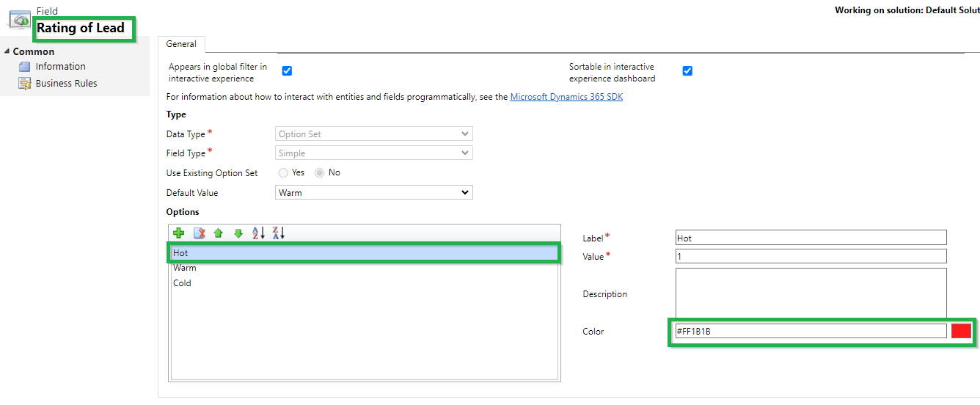
Task: Toggle Sortable in interactive experience dashboard checkbox
Action: [687, 71]
